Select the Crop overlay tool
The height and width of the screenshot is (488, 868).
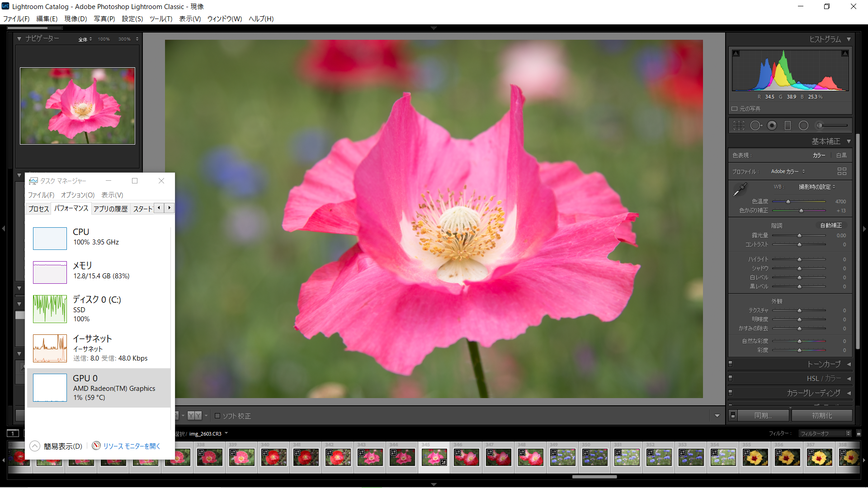(739, 126)
